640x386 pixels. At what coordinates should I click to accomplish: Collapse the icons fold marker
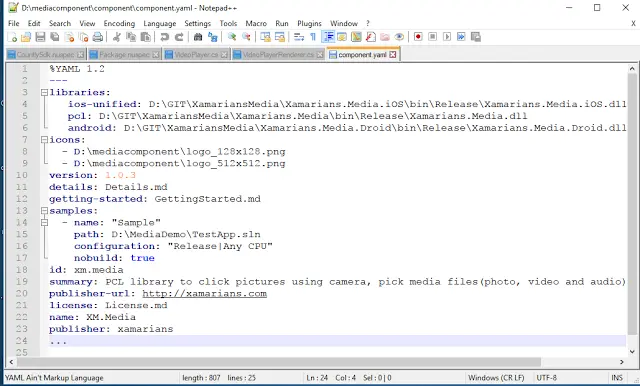[44, 140]
